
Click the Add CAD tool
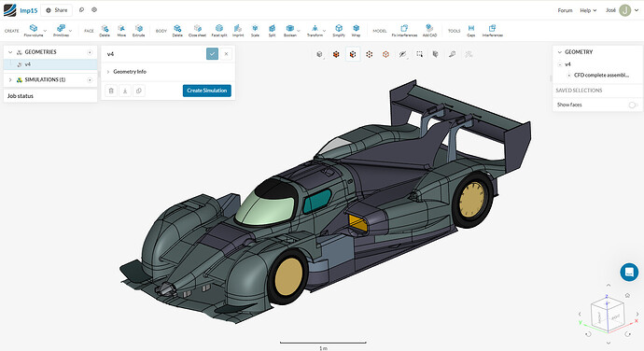coord(429,31)
